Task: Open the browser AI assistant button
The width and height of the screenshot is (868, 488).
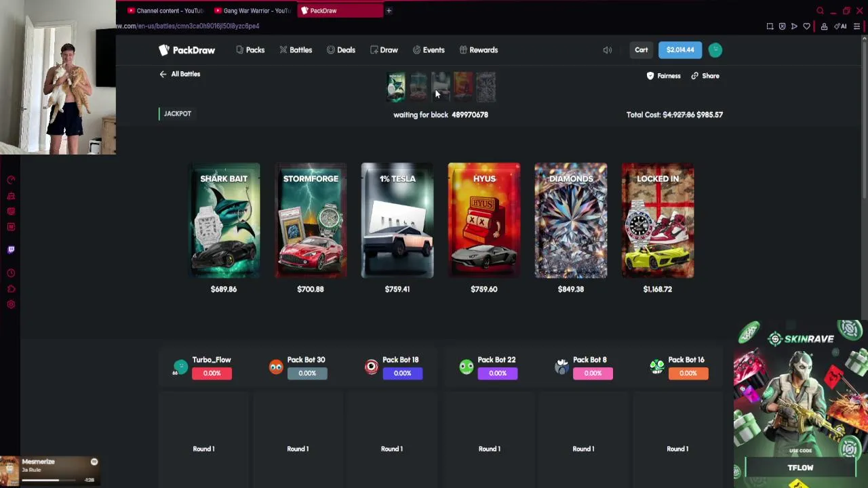Action: coord(842,26)
